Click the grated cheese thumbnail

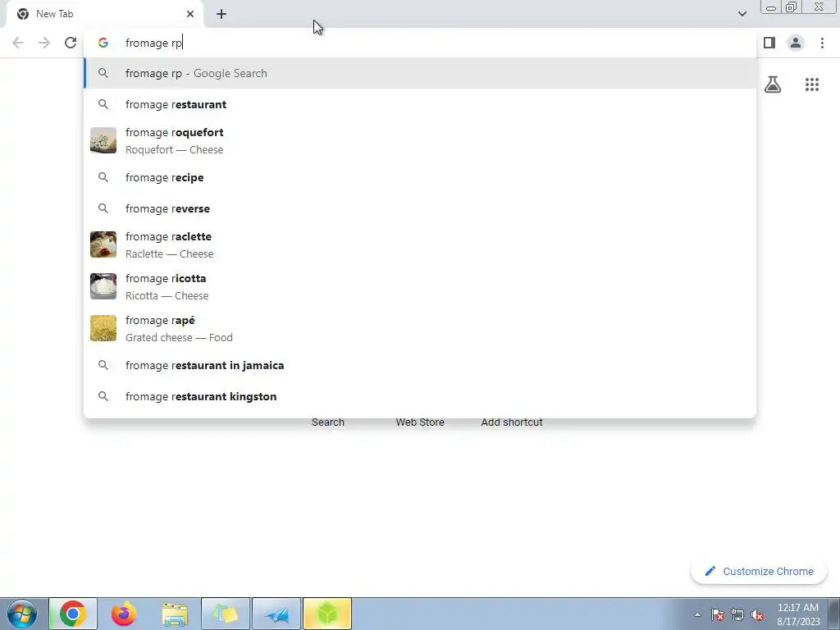(x=103, y=328)
